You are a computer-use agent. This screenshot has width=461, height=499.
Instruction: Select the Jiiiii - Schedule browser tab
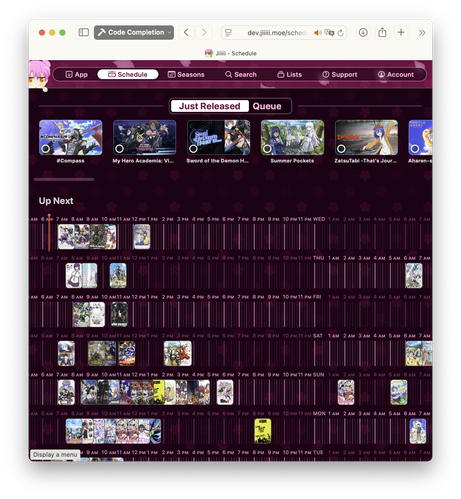(x=231, y=53)
